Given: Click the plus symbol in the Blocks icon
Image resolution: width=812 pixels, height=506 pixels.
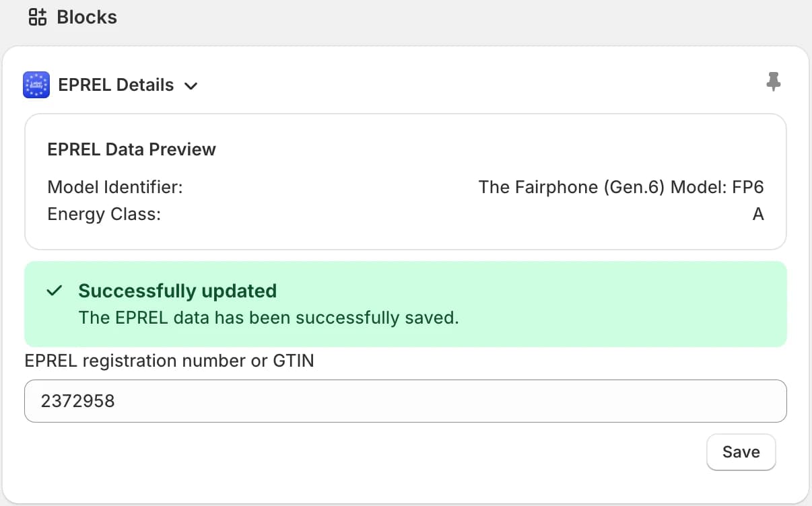Looking at the screenshot, I should (42, 12).
